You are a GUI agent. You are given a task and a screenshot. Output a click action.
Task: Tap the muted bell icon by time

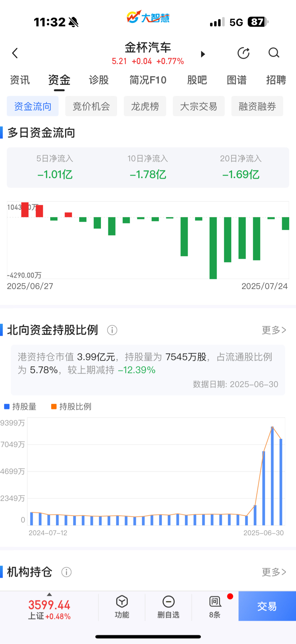73,22
